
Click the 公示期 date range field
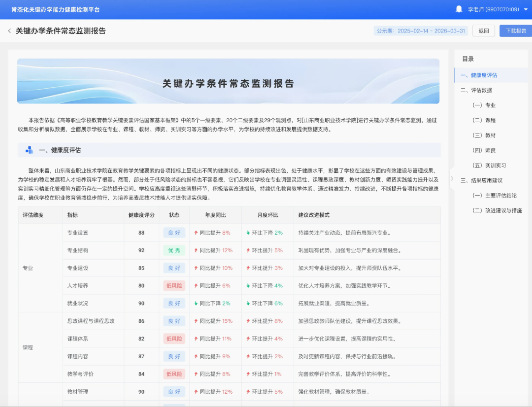421,31
